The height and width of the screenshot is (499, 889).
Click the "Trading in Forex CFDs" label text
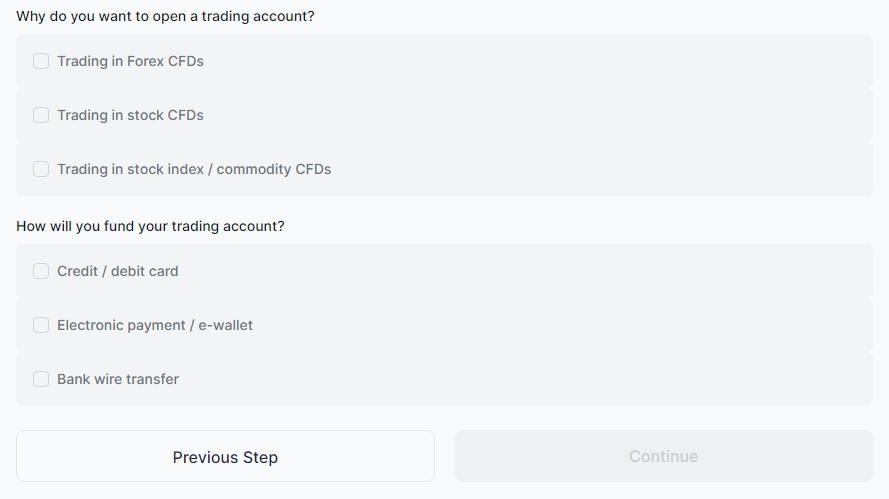coord(130,61)
